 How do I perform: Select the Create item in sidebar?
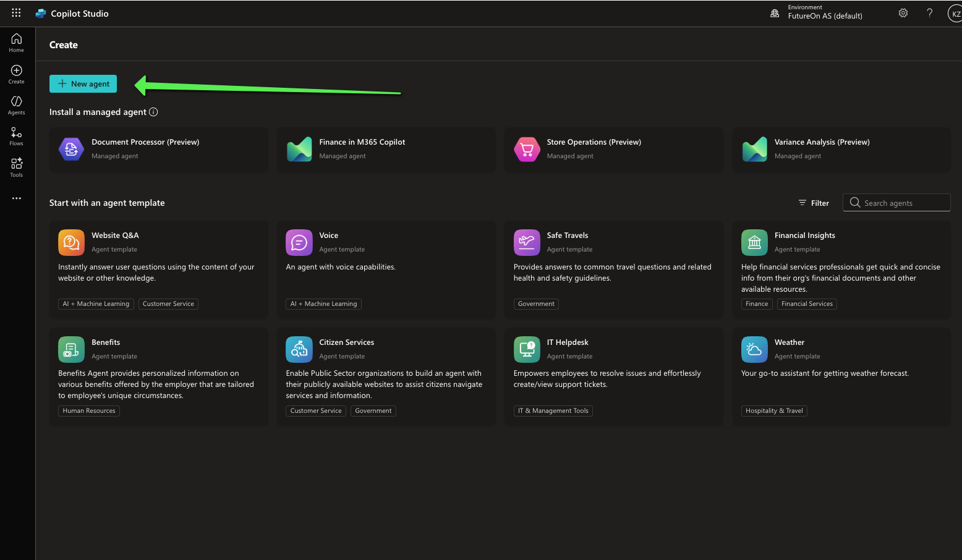(17, 74)
